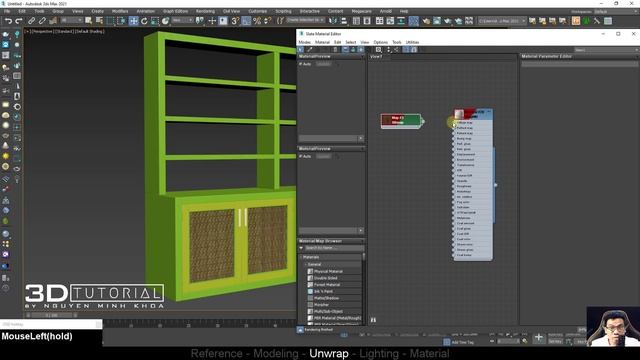Select Multi/Sub-Object in the browser list
Image resolution: width=640 pixels, height=360 pixels.
point(328,311)
